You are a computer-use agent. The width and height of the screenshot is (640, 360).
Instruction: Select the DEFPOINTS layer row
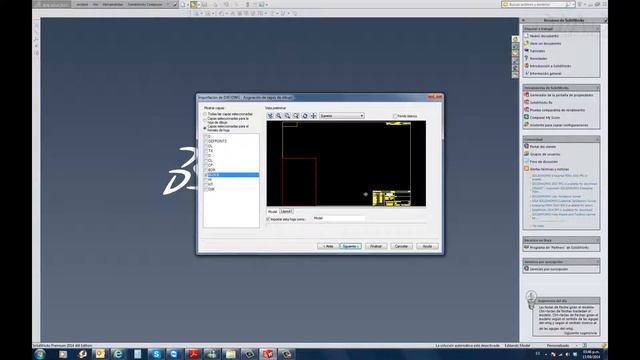click(231, 141)
